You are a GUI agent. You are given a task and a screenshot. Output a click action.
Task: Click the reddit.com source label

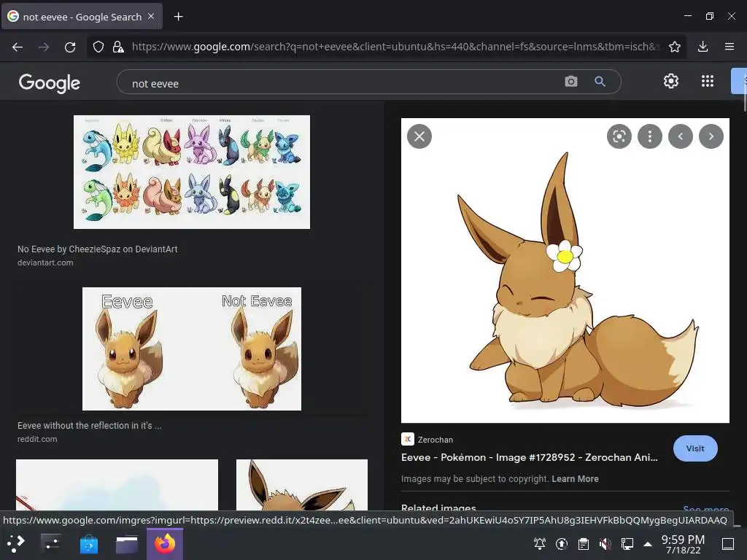pyautogui.click(x=37, y=439)
